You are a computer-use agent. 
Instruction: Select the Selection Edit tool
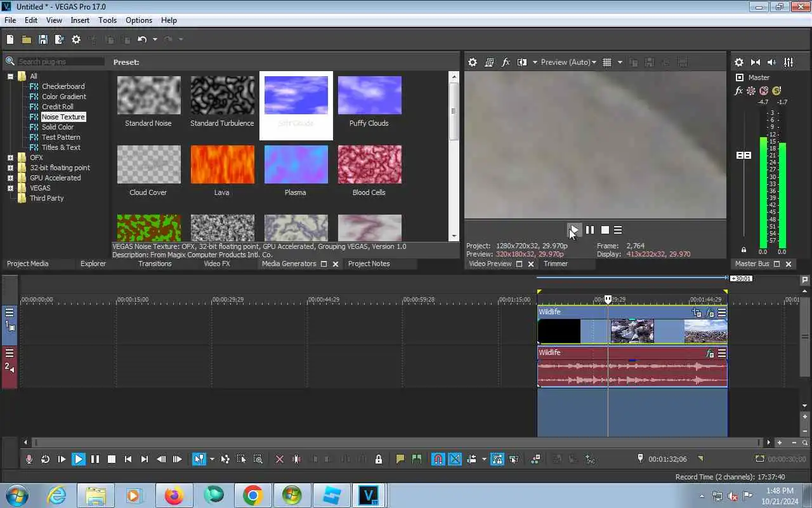pos(242,459)
